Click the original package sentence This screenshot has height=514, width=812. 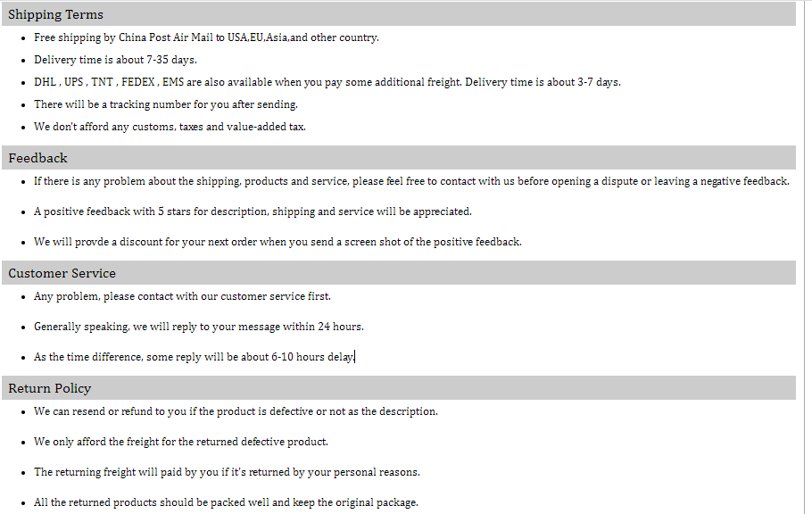(226, 502)
